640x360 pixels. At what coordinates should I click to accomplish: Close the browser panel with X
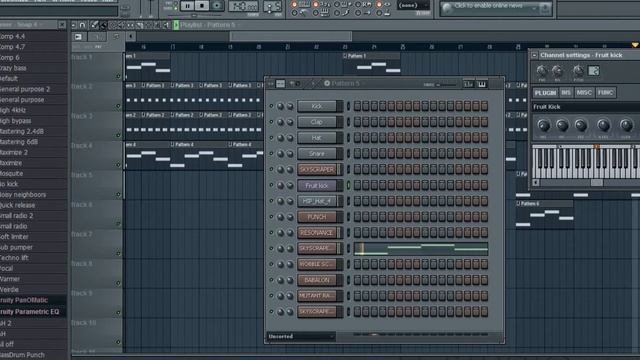(x=62, y=25)
